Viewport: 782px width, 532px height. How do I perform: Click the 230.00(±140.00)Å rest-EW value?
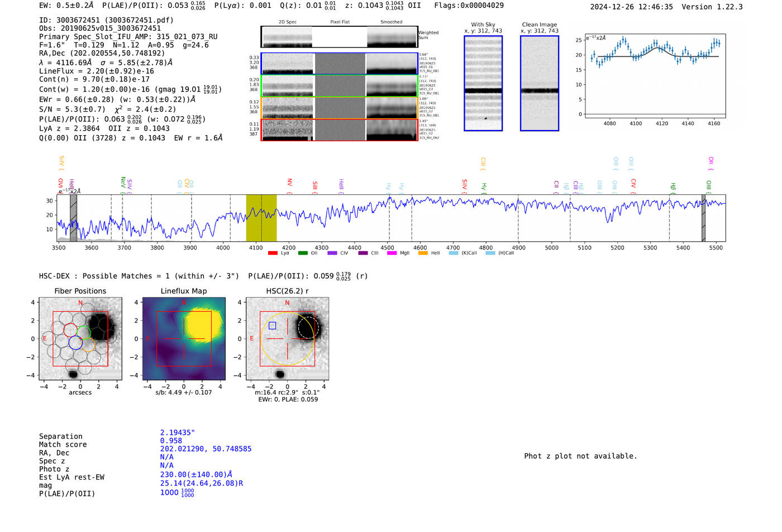[x=196, y=475]
